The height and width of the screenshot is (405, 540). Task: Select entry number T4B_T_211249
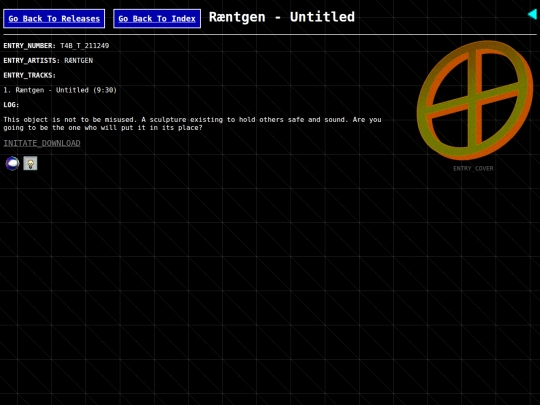tap(84, 45)
